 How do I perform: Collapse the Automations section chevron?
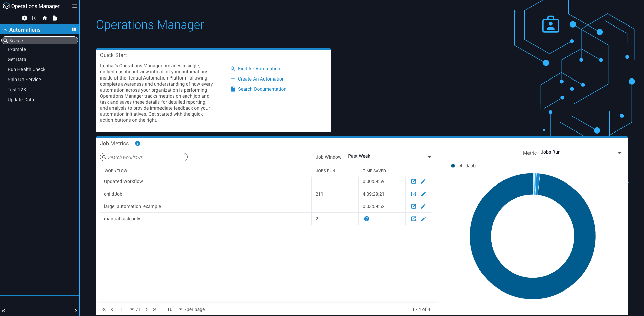[5, 30]
